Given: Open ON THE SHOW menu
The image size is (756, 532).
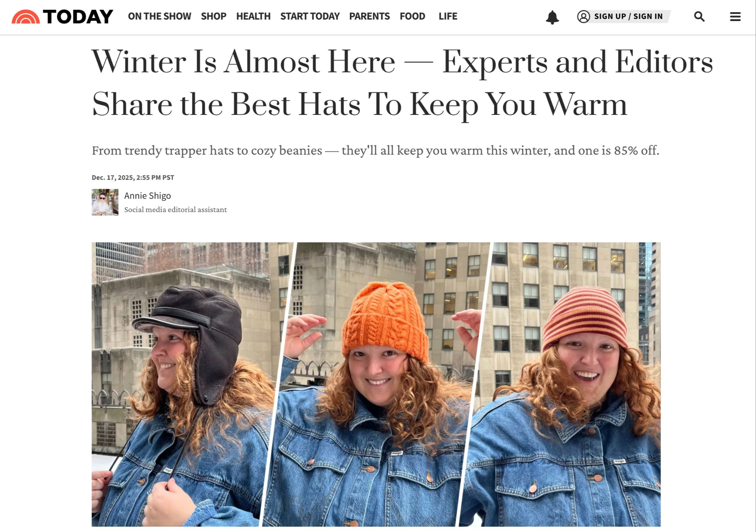Looking at the screenshot, I should pos(159,16).
